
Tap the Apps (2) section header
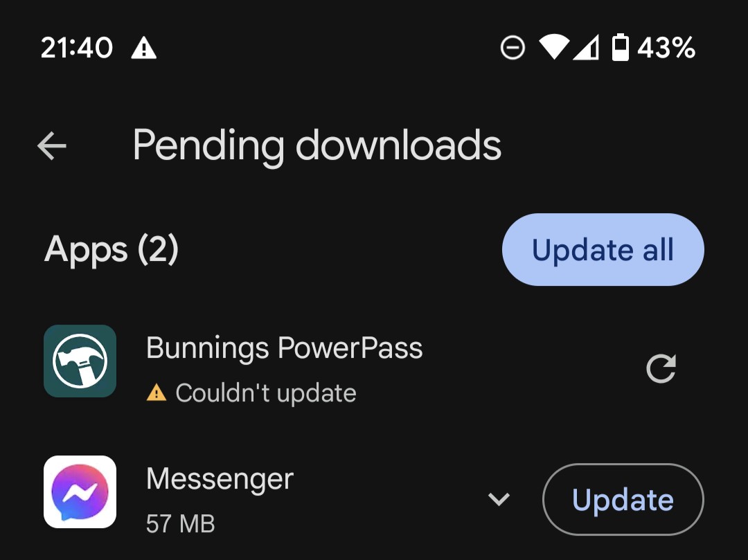(111, 250)
